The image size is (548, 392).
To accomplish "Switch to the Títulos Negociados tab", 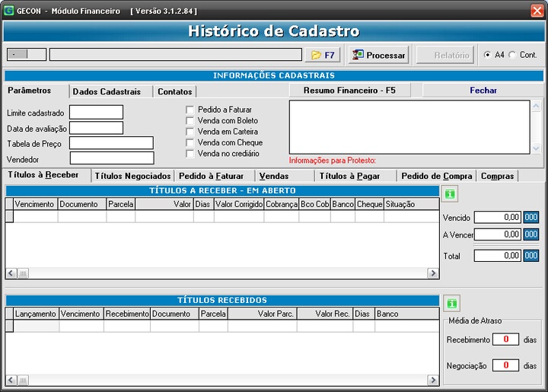I will 132,176.
